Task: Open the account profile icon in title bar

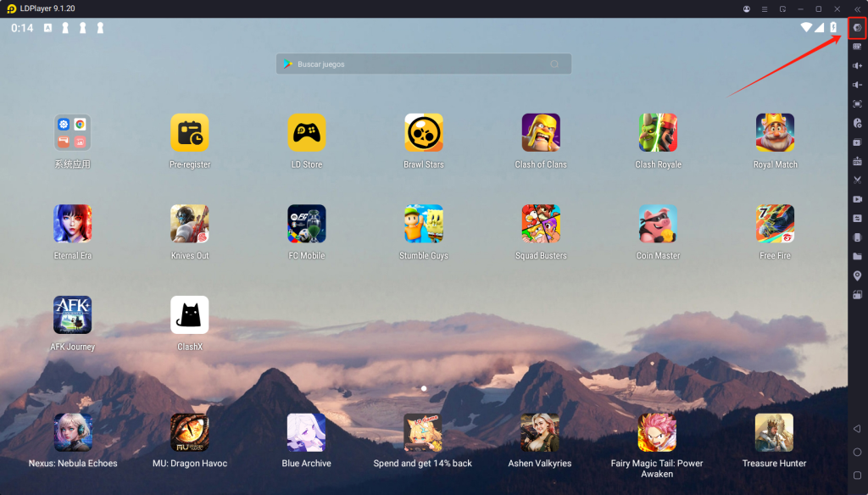Action: coord(746,8)
